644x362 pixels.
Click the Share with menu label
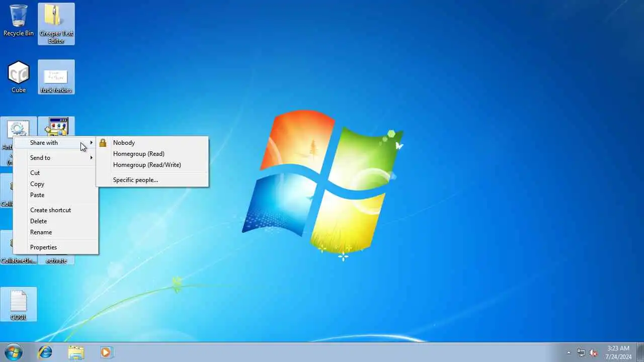point(44,143)
